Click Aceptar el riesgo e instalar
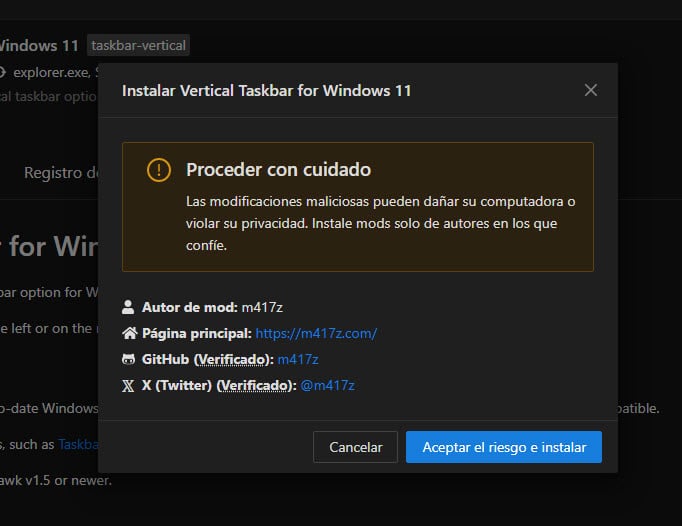 [504, 447]
